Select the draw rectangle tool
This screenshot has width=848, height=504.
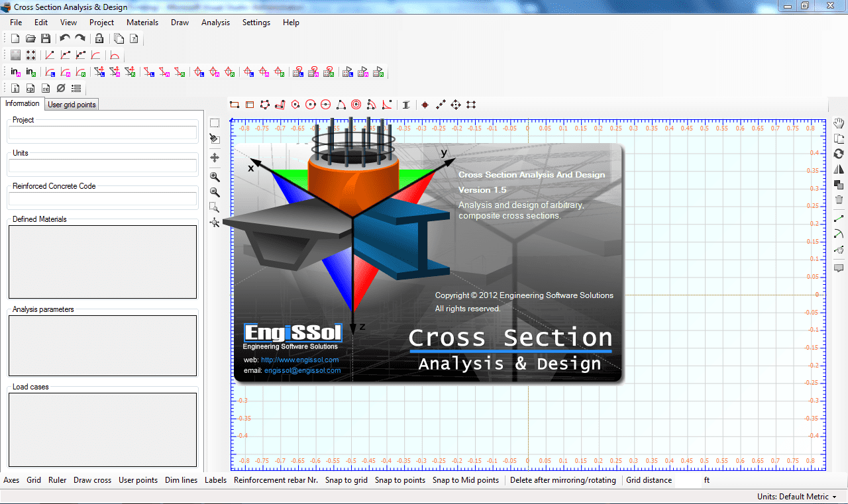coord(235,105)
